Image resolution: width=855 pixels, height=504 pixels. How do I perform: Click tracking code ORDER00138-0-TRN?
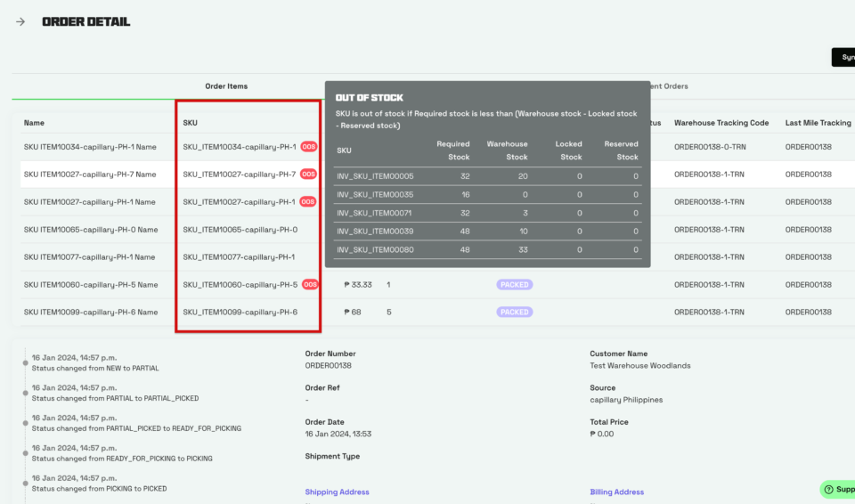pos(709,147)
